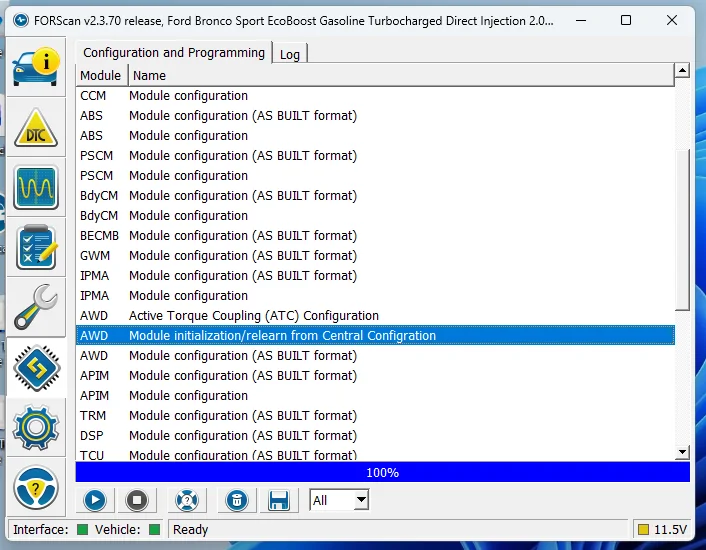Switch to the Log tab
This screenshot has height=550, width=706.
click(290, 54)
